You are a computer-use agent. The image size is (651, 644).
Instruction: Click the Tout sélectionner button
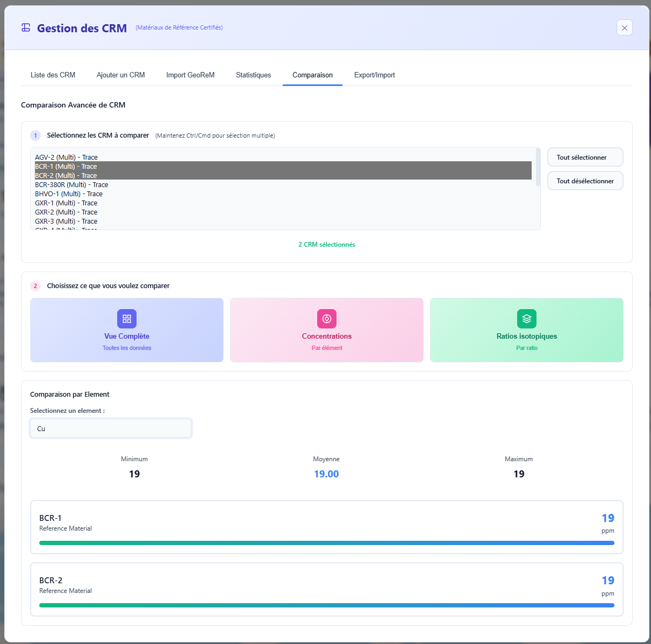pos(585,156)
